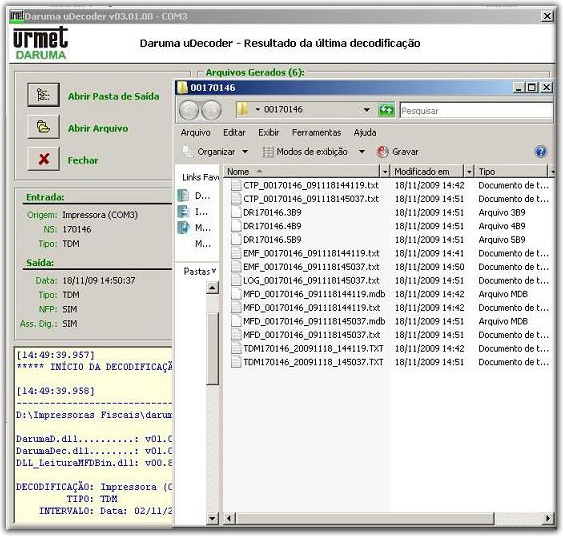Screen dimensions: 563x536
Task: Refresh the 00170146 folder view
Action: tap(386, 110)
